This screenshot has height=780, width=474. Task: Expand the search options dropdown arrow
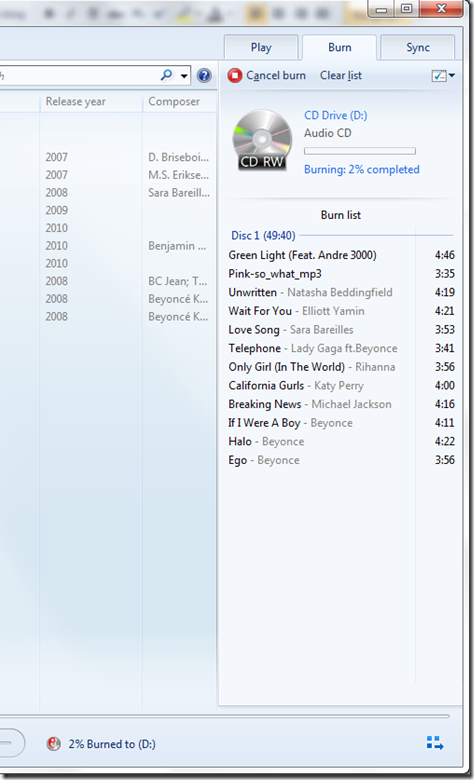click(x=184, y=76)
